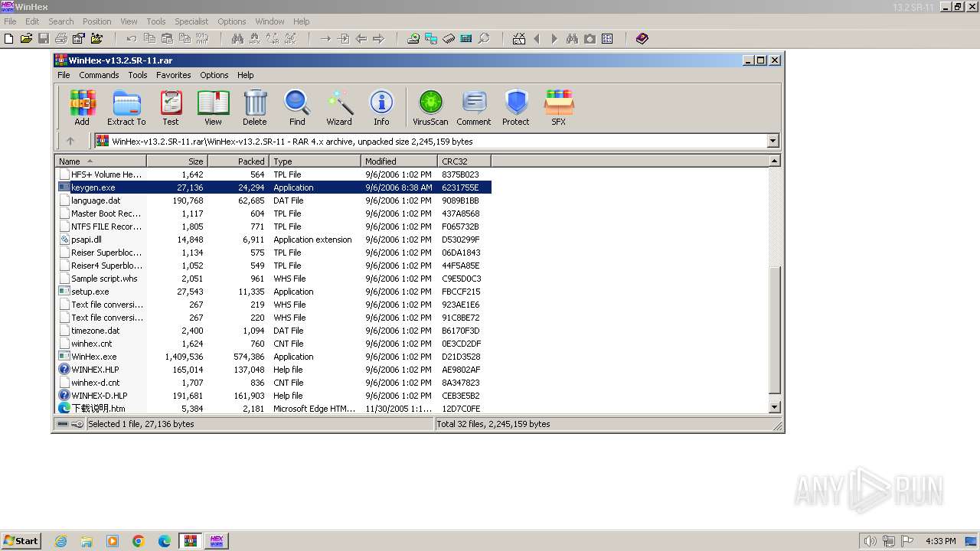Open WinRAR File menu
The image size is (980, 551).
coord(64,75)
